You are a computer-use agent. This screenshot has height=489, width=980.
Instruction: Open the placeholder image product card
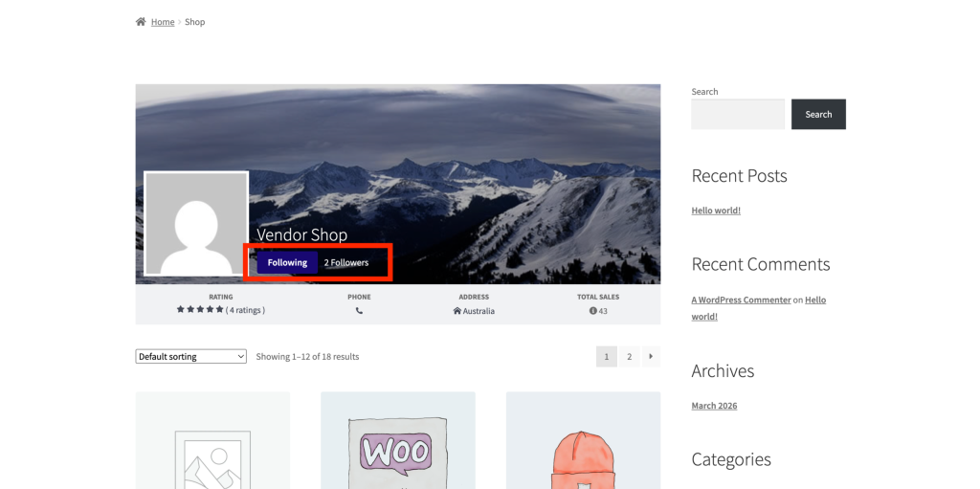point(212,441)
